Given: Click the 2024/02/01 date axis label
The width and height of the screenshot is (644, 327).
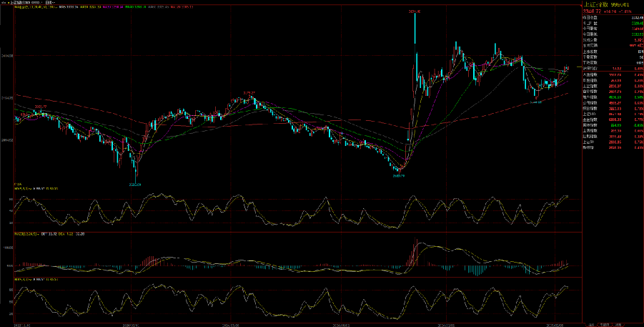Looking at the screenshot, I should 132,324.
